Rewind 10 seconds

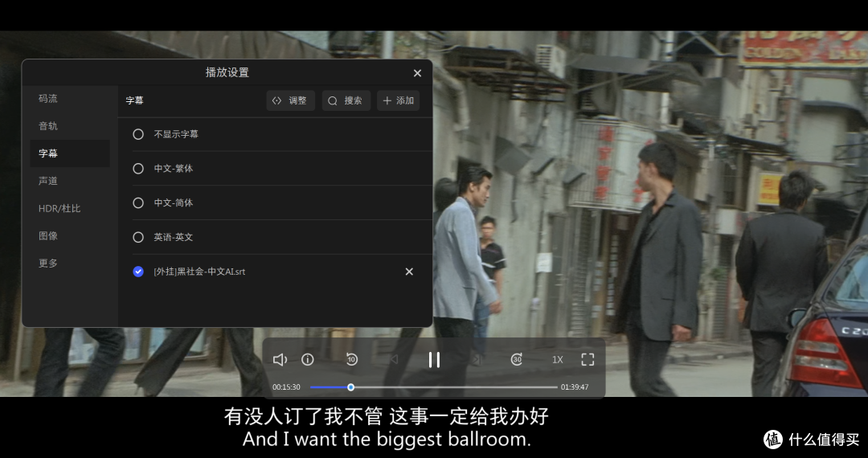click(351, 359)
